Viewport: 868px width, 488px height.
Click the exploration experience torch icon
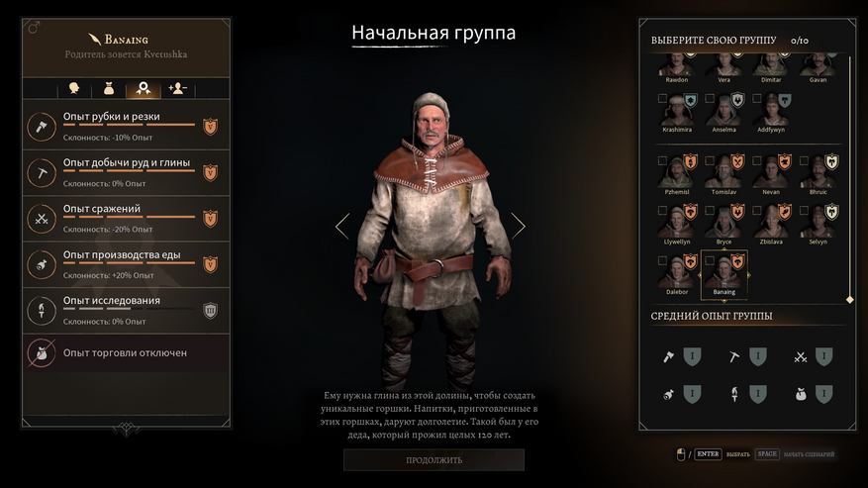(x=42, y=311)
